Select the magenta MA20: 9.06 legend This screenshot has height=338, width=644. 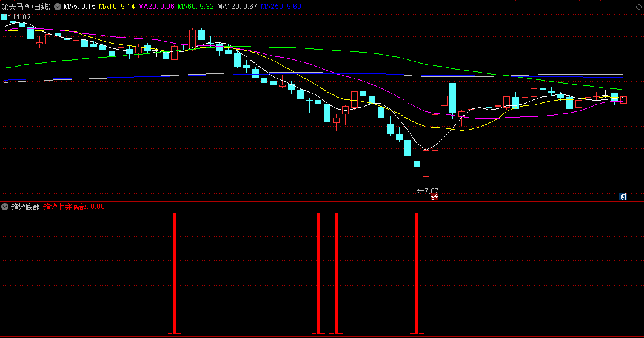pos(156,7)
